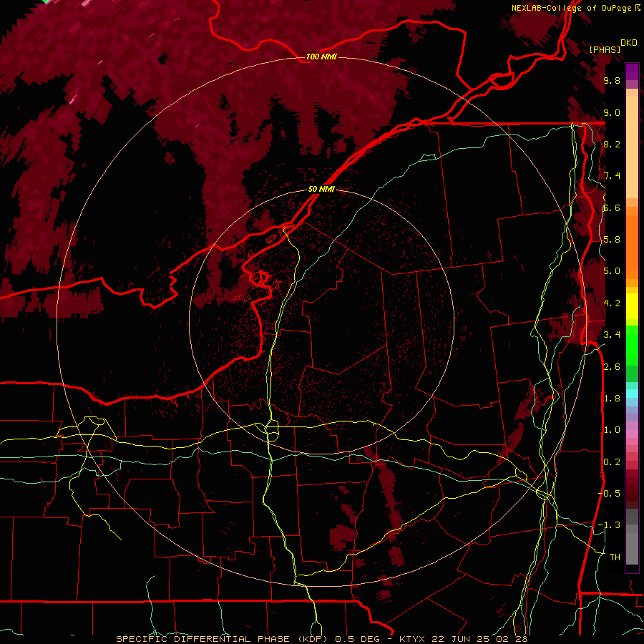Click the -0.5 scale value
This screenshot has height=644, width=644.
click(610, 494)
